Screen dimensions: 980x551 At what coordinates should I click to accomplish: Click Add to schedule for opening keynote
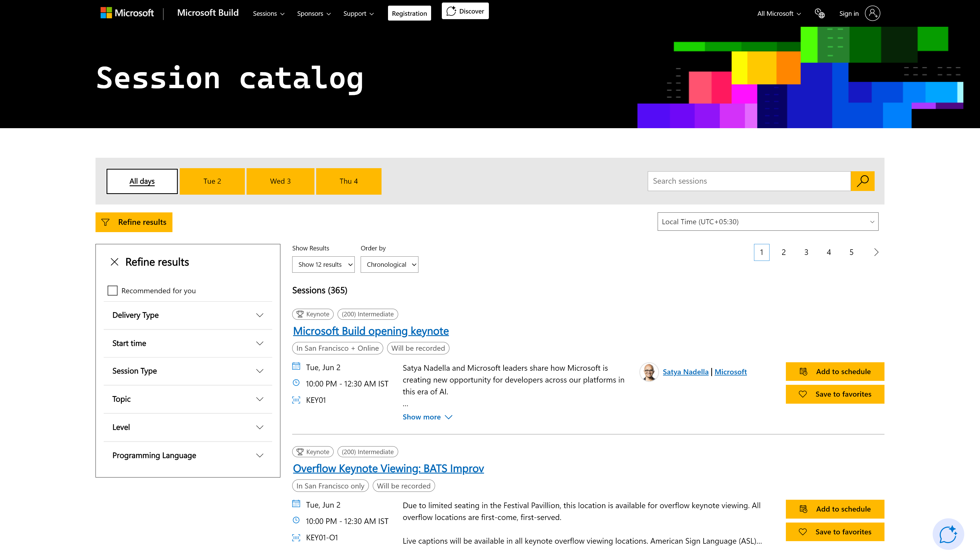click(835, 372)
